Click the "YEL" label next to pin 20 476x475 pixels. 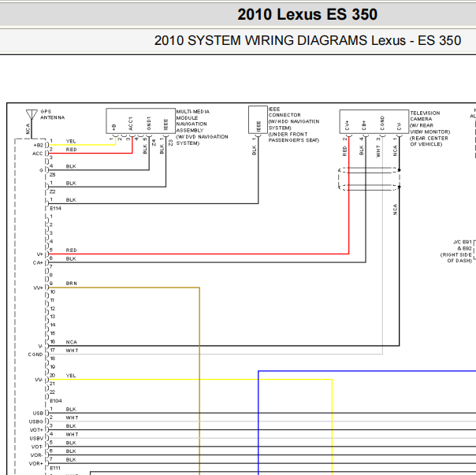coord(71,376)
